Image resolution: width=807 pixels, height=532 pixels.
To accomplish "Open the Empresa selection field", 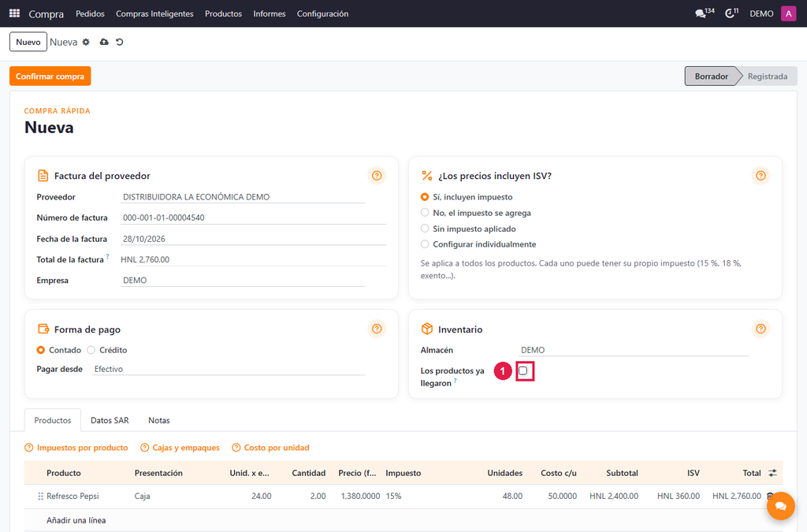I will [243, 281].
